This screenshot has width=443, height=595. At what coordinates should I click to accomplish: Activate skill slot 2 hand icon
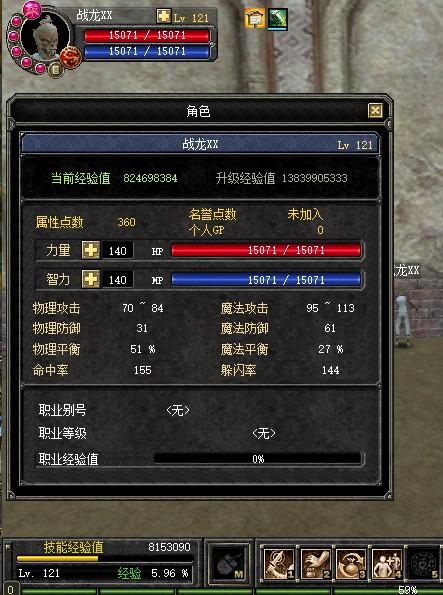315,564
